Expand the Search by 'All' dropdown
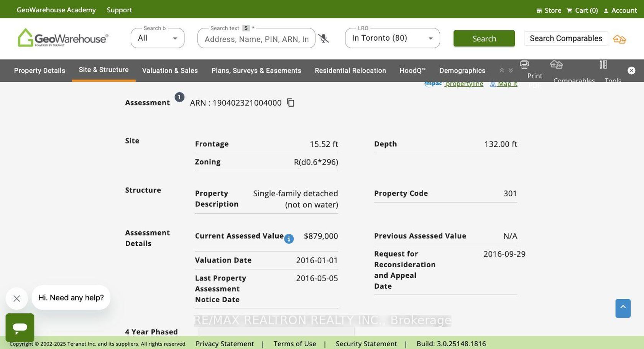 [158, 38]
